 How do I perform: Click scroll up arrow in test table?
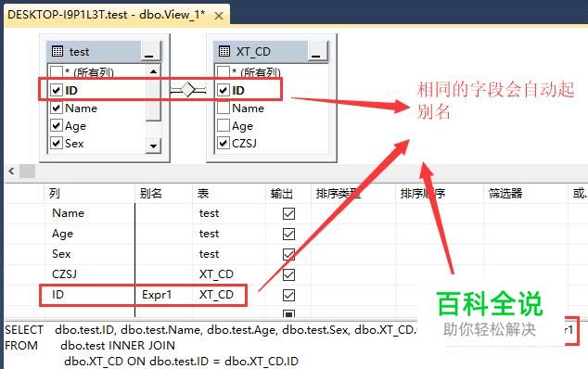pos(153,71)
